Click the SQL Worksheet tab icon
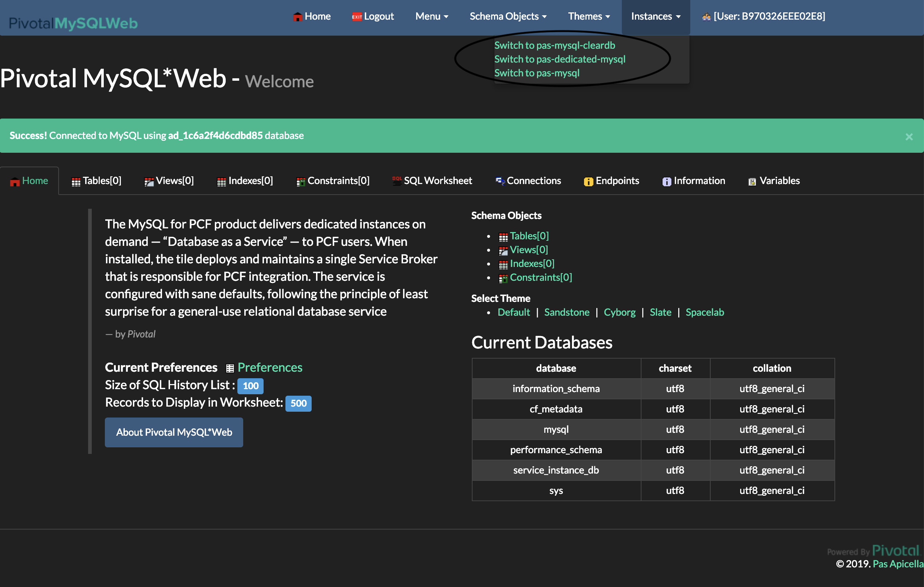The height and width of the screenshot is (587, 924). coord(397,181)
